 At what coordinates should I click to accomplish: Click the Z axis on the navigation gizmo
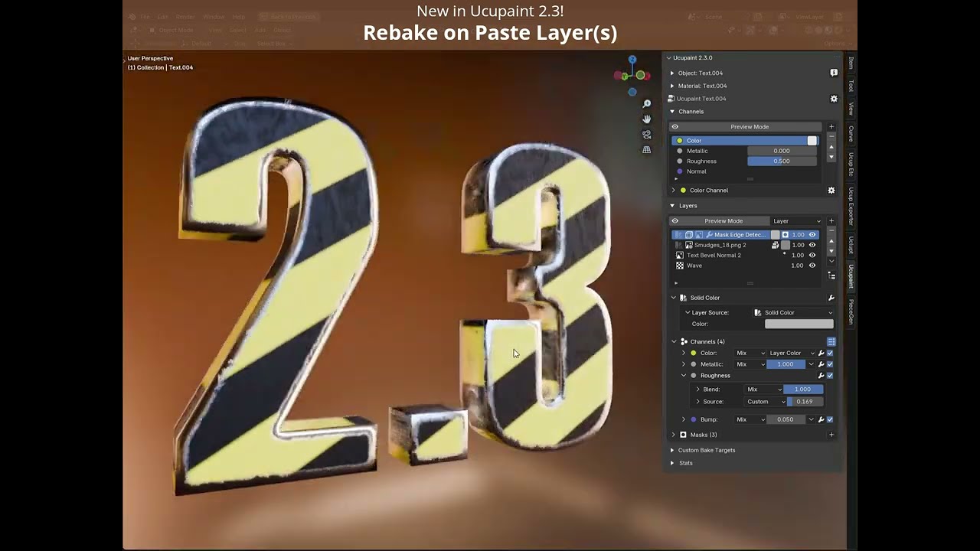(x=632, y=60)
